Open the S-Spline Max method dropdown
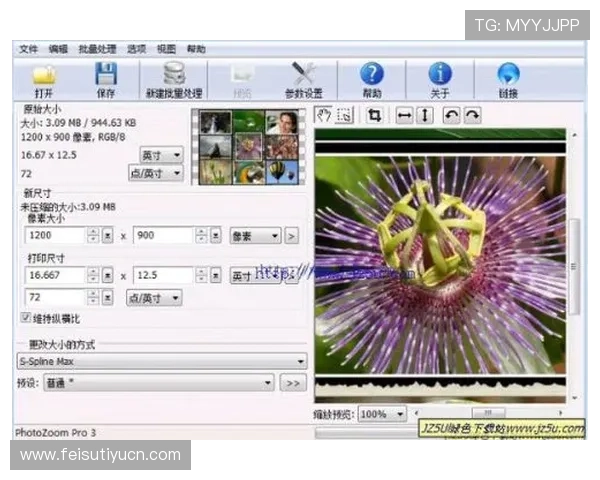This screenshot has height=480, width=600. [x=162, y=361]
